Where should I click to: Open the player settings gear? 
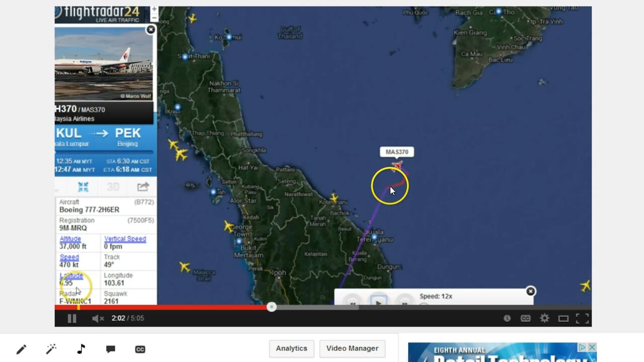[x=544, y=318]
